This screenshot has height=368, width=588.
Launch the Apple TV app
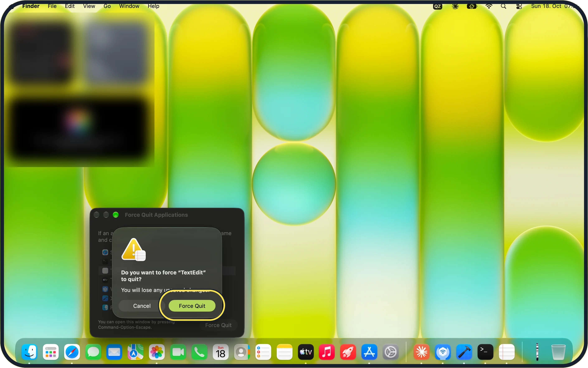pyautogui.click(x=305, y=352)
